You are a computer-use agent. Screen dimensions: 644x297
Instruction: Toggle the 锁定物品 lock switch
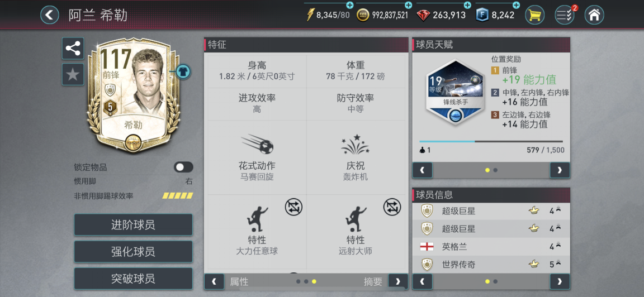[x=183, y=167]
